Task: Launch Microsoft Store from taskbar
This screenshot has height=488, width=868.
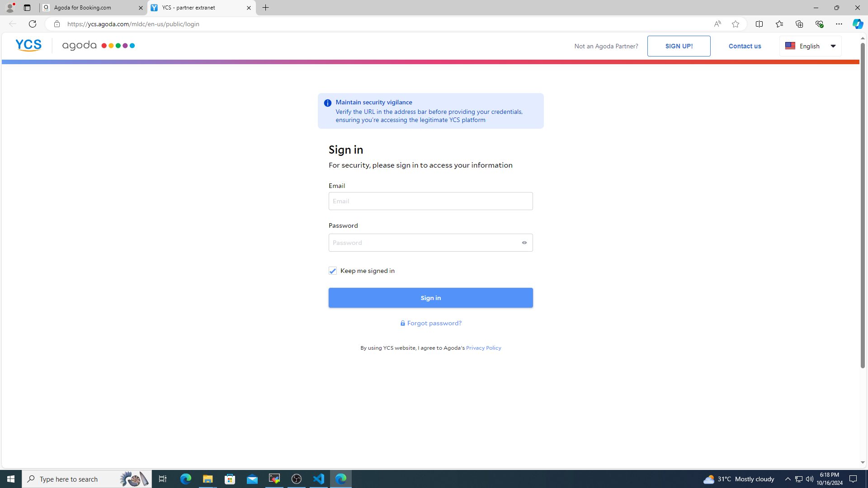Action: tap(230, 479)
